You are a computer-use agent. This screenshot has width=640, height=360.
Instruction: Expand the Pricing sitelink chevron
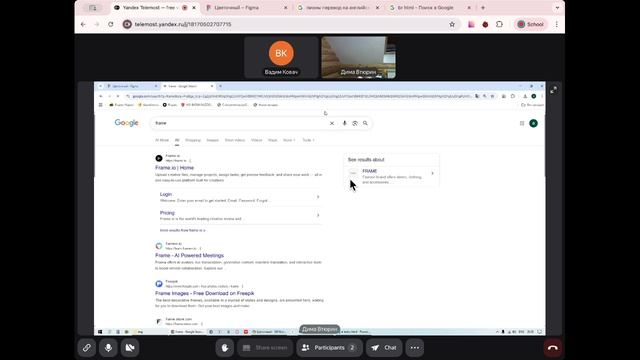point(318,215)
